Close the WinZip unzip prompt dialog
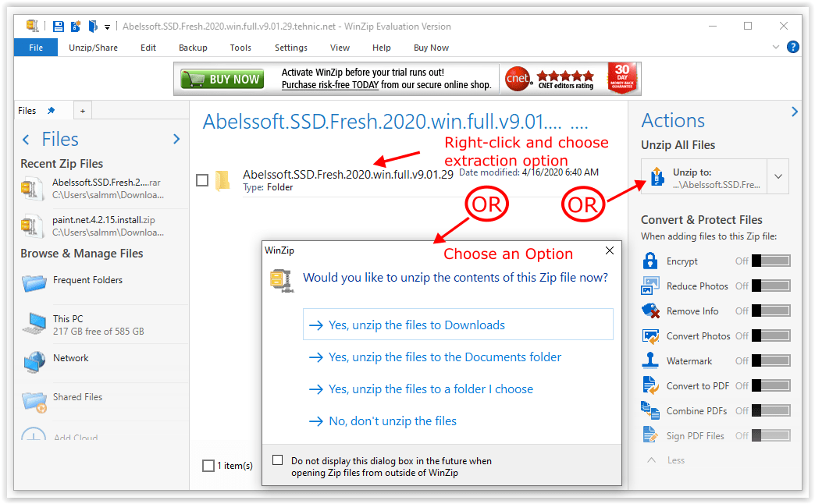Viewport: 815px width, 504px height. [610, 250]
